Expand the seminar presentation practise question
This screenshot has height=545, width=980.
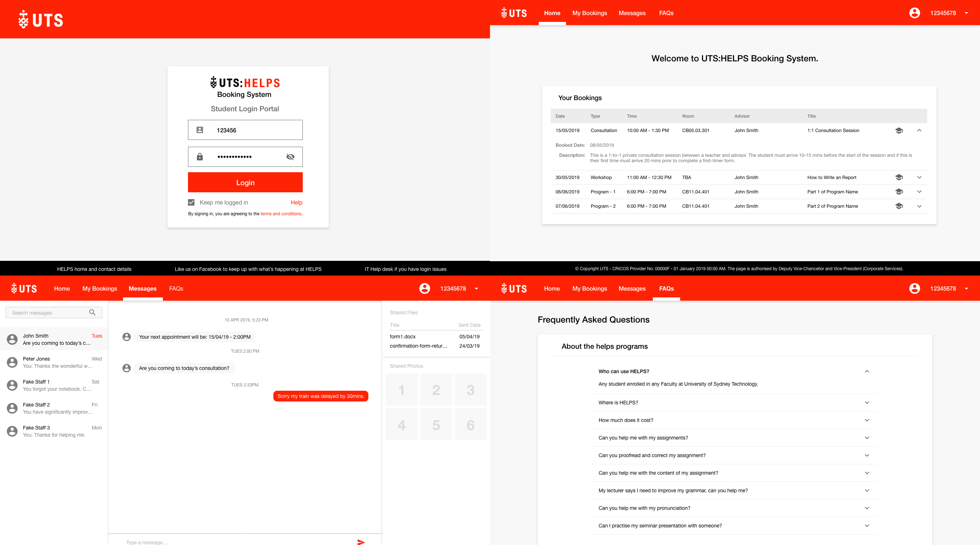point(867,526)
